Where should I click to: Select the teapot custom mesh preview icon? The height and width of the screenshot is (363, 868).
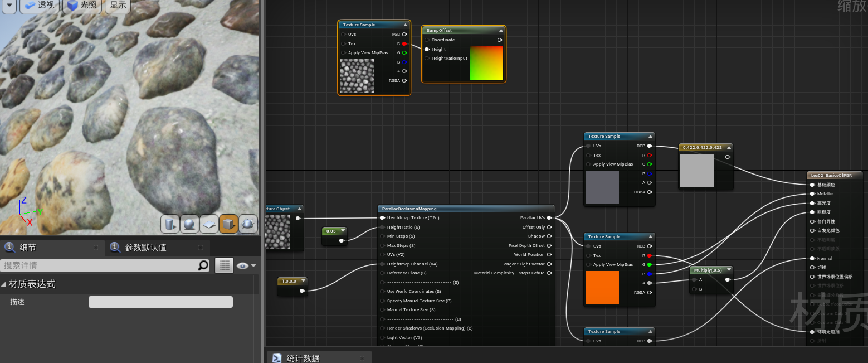pyautogui.click(x=248, y=224)
